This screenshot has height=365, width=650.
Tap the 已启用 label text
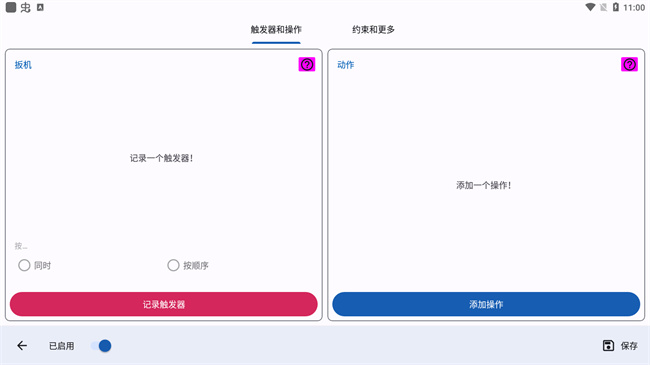pyautogui.click(x=61, y=346)
